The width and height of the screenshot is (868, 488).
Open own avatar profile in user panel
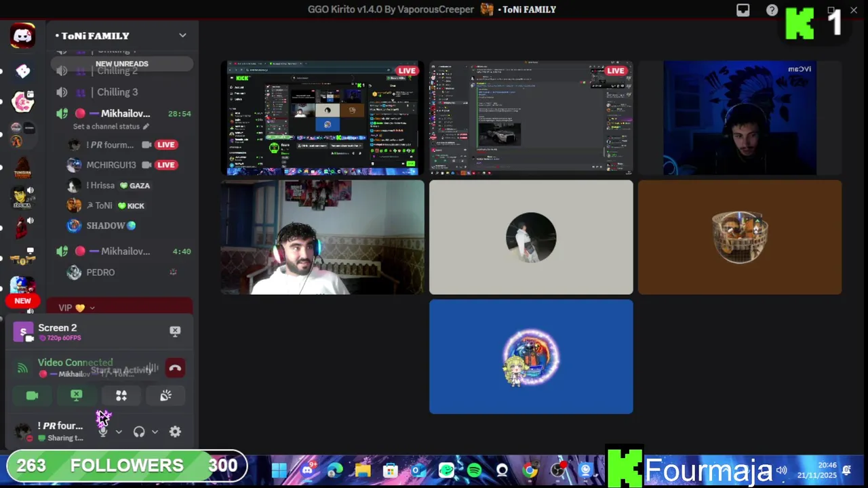23,432
